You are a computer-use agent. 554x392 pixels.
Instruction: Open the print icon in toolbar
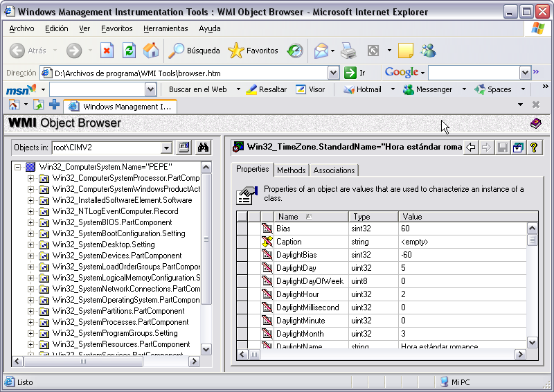point(348,51)
